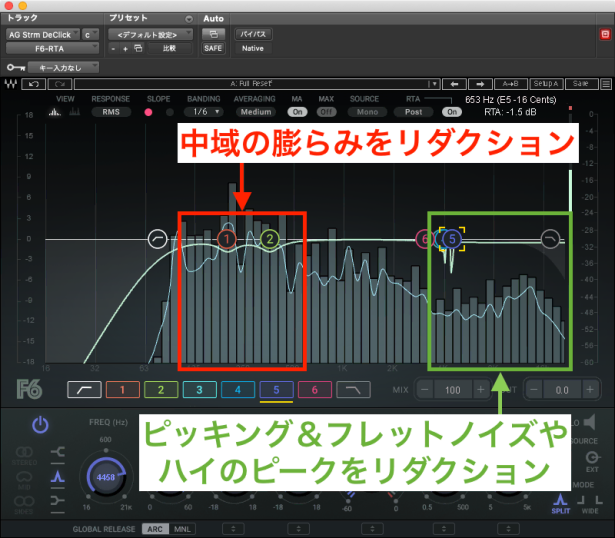Decrease output gain with minus button

(x=534, y=390)
